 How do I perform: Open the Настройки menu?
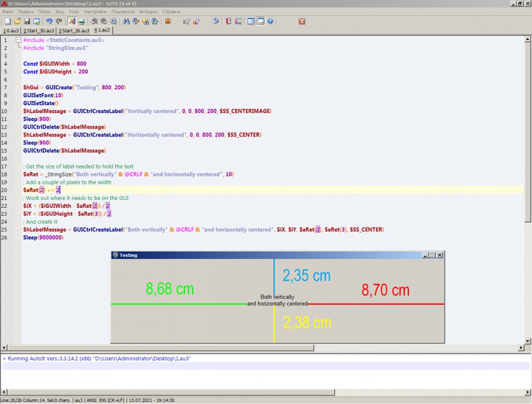pyautogui.click(x=95, y=12)
